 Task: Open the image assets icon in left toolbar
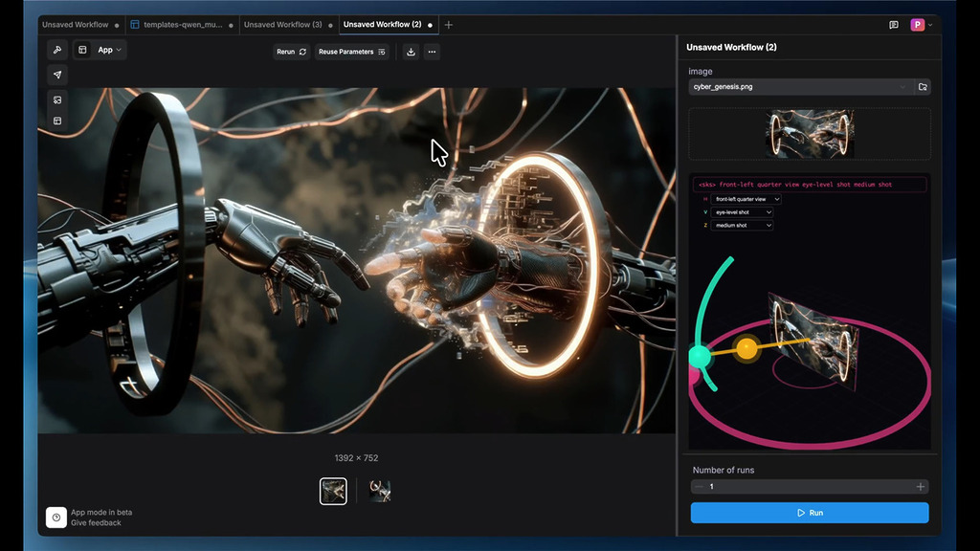pos(57,99)
